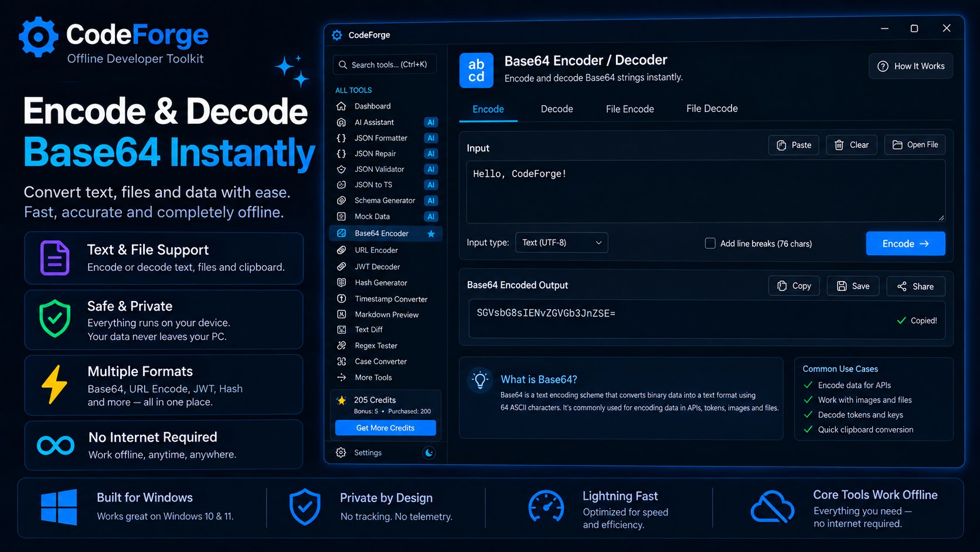Select the Encode tab
980x552 pixels.
click(488, 109)
